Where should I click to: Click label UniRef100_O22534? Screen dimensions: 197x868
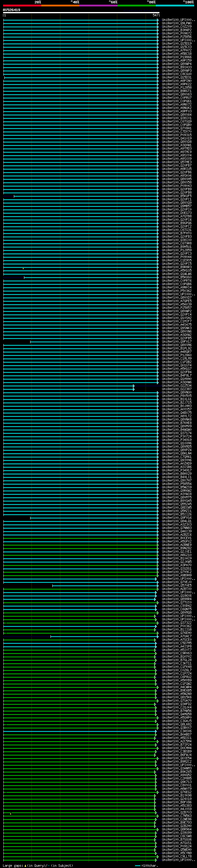pos(176,386)
